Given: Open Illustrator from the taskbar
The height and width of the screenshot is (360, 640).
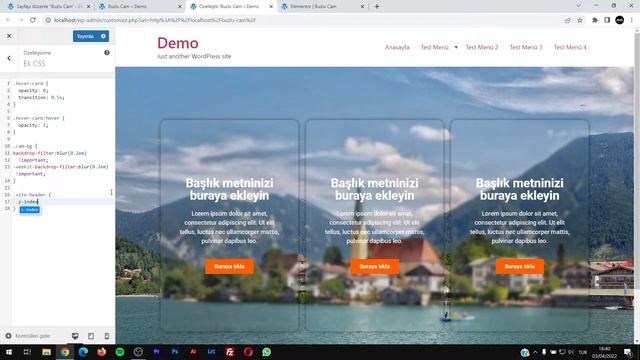Looking at the screenshot, I should [x=193, y=352].
